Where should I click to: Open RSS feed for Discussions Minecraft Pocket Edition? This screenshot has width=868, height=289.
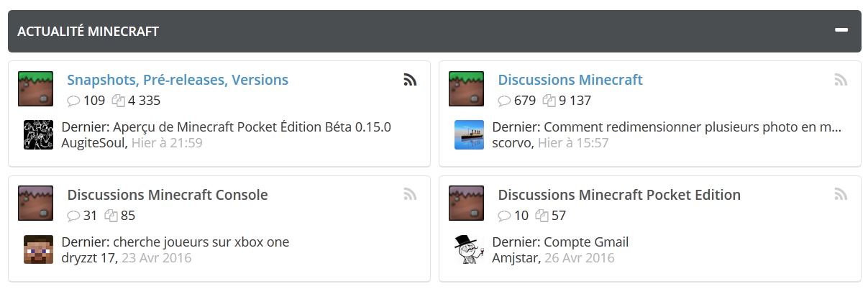841,195
